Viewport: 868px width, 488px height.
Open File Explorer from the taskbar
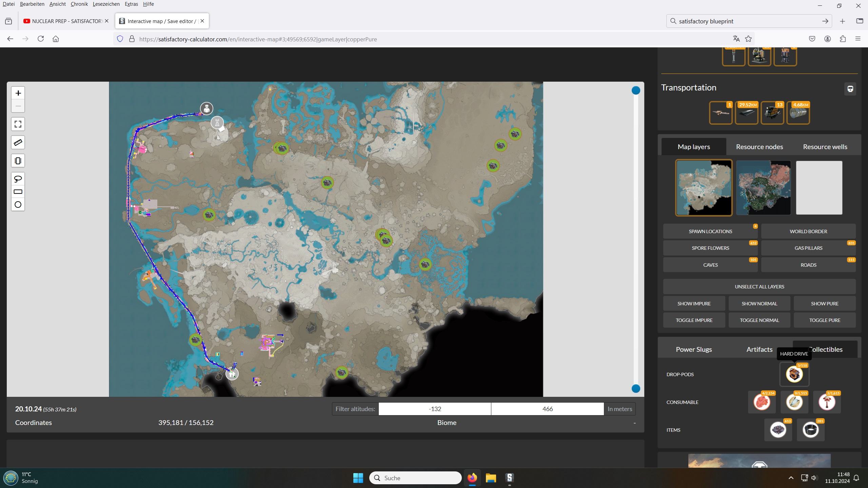coord(491,478)
